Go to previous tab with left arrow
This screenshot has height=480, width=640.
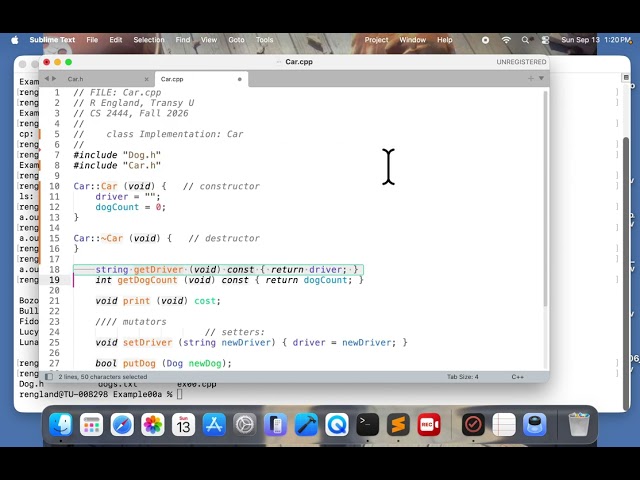[x=47, y=78]
